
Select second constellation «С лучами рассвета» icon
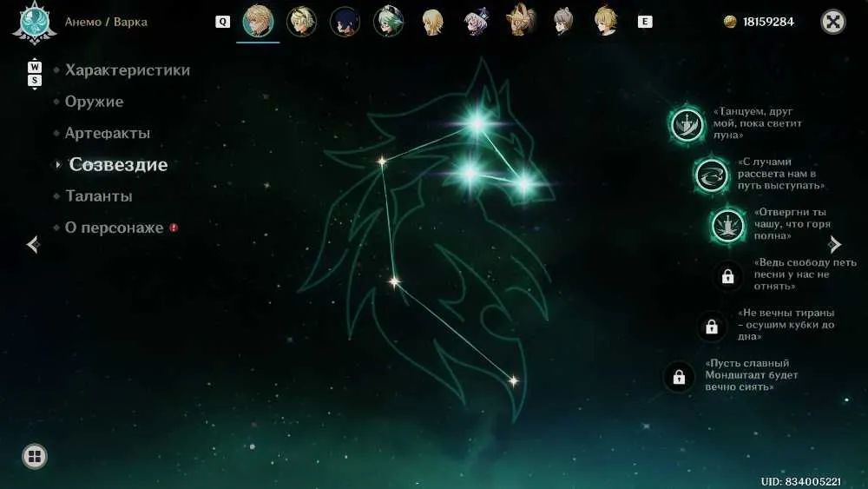pyautogui.click(x=712, y=175)
